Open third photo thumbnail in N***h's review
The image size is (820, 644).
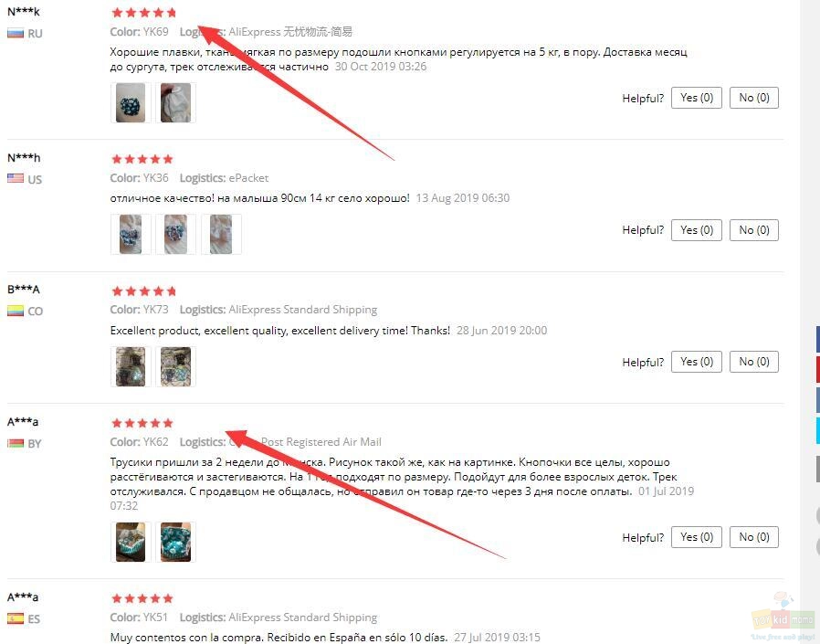click(x=221, y=235)
